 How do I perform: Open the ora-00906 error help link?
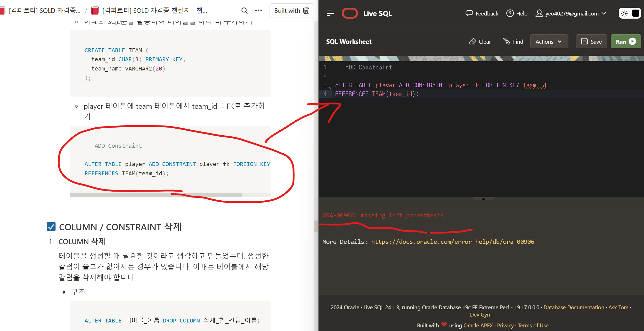453,242
